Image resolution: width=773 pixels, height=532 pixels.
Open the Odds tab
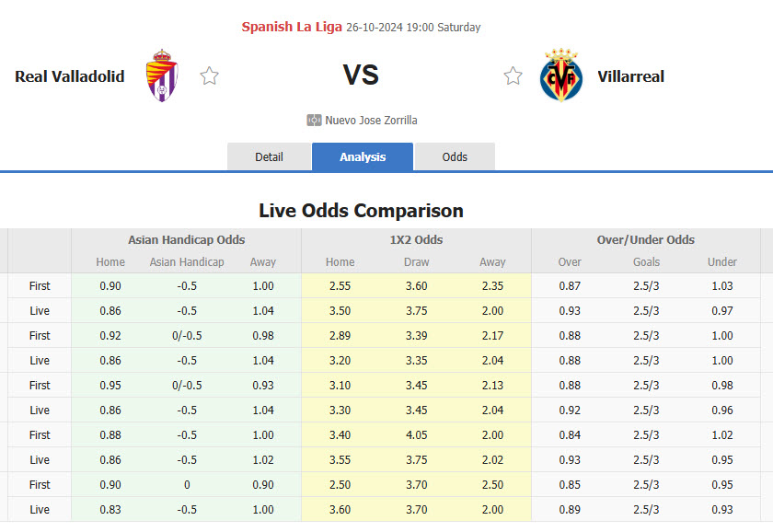(x=455, y=156)
